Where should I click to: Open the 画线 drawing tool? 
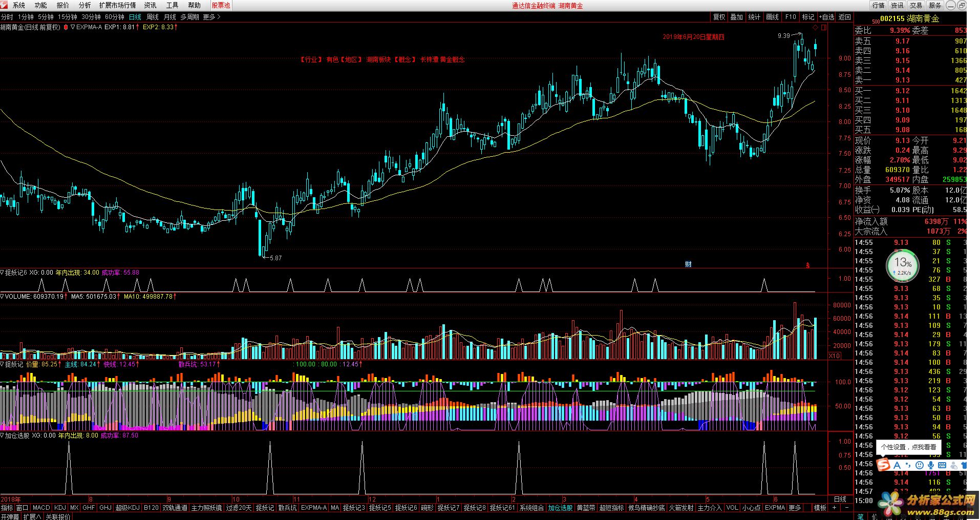click(773, 17)
